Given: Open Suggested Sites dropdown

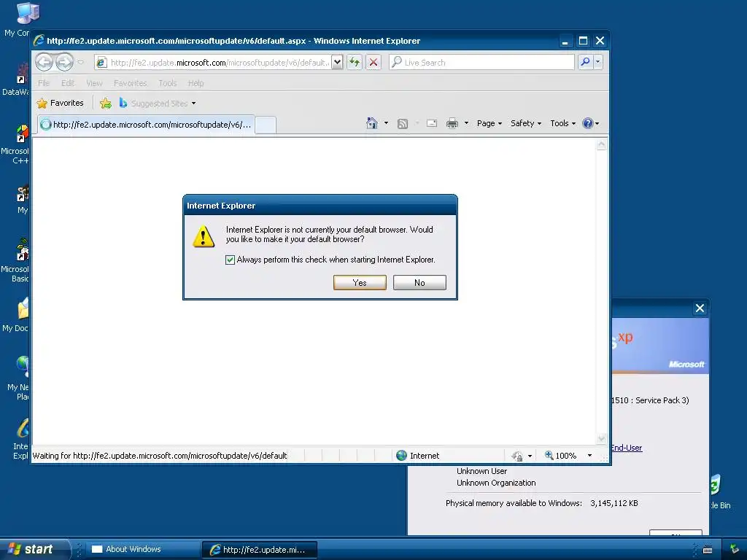Looking at the screenshot, I should (x=158, y=103).
